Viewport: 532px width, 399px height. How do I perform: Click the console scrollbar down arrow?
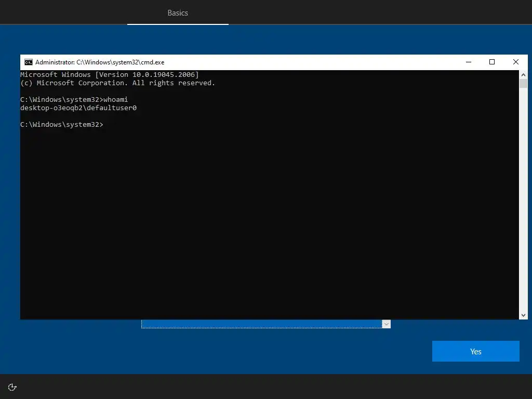(523, 315)
